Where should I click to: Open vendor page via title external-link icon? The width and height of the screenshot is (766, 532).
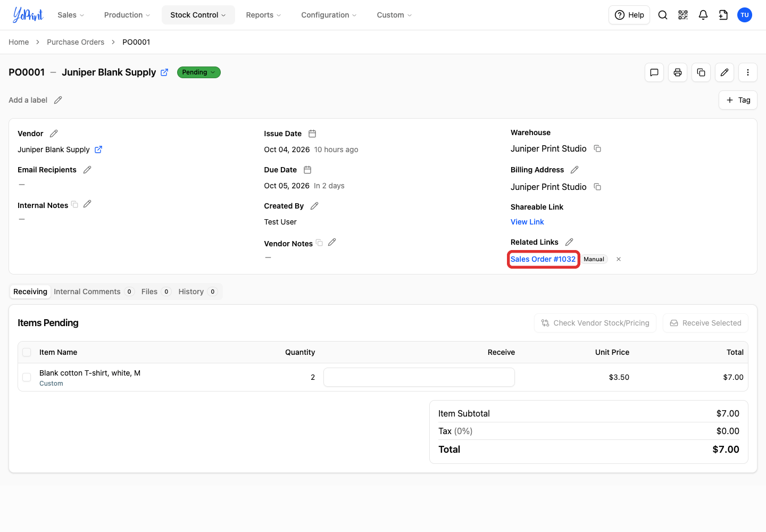coord(164,72)
